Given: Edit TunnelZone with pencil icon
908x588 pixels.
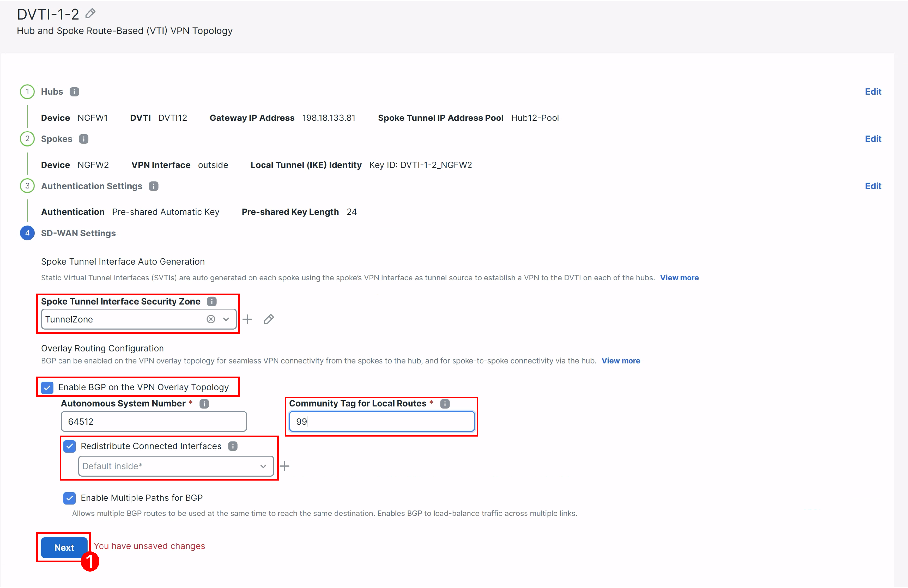Looking at the screenshot, I should [x=269, y=319].
